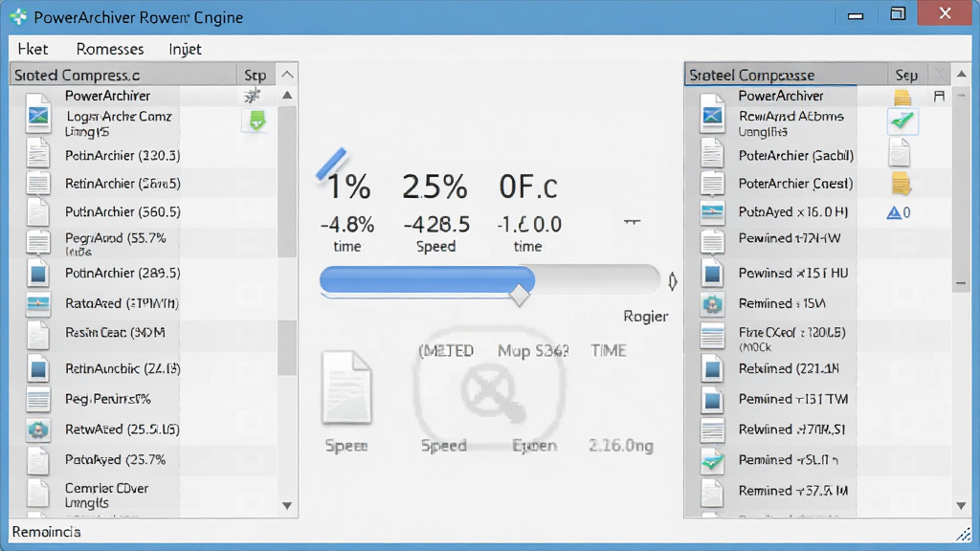
Task: Sort by the Sioted Compress.c column header
Action: pyautogui.click(x=123, y=75)
